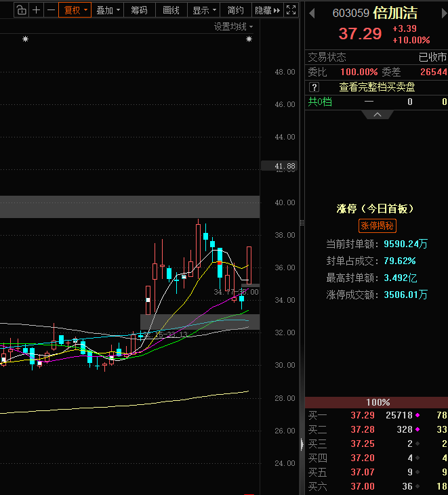Enter fullscreen chart mode via the expand icon
The height and width of the screenshot is (495, 448).
[291, 10]
